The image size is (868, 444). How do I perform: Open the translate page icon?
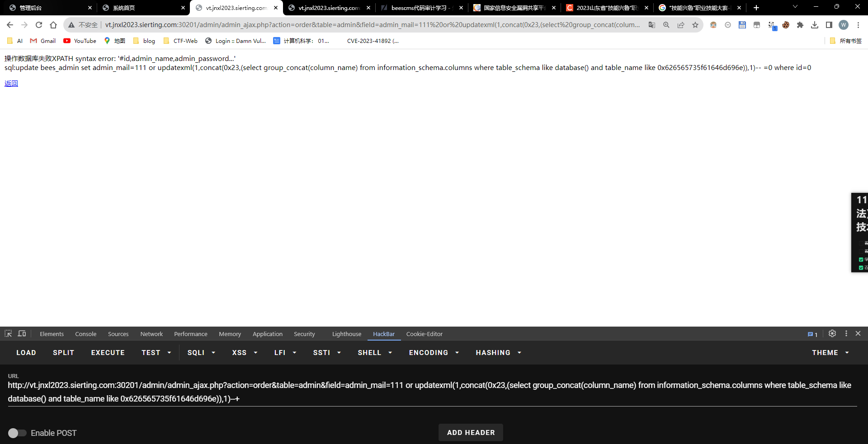(x=652, y=25)
